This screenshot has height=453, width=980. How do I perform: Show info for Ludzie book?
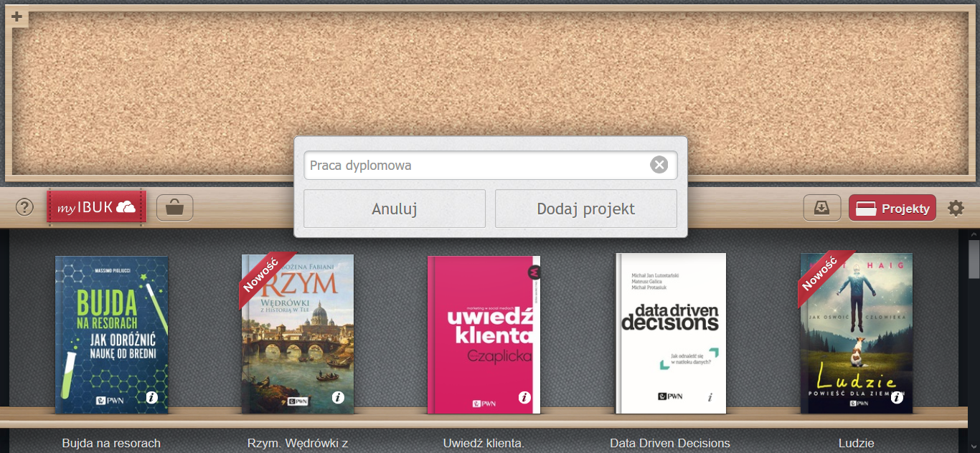(897, 398)
